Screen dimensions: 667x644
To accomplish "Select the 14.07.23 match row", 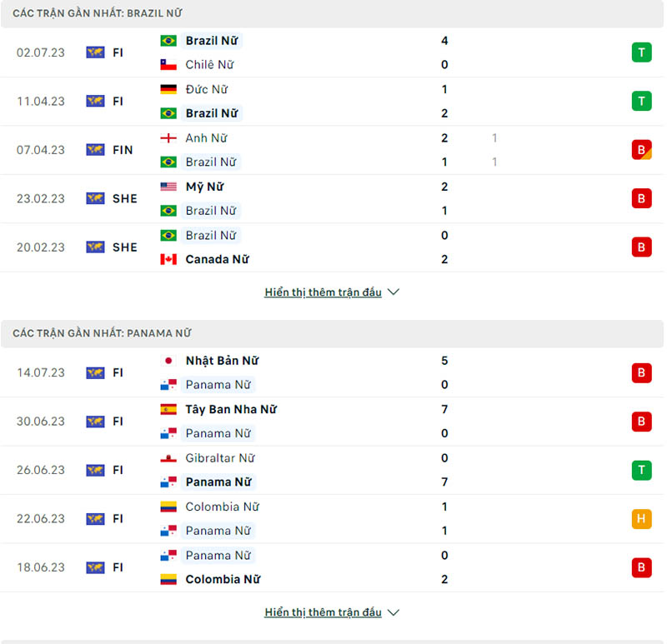I will coord(333,372).
